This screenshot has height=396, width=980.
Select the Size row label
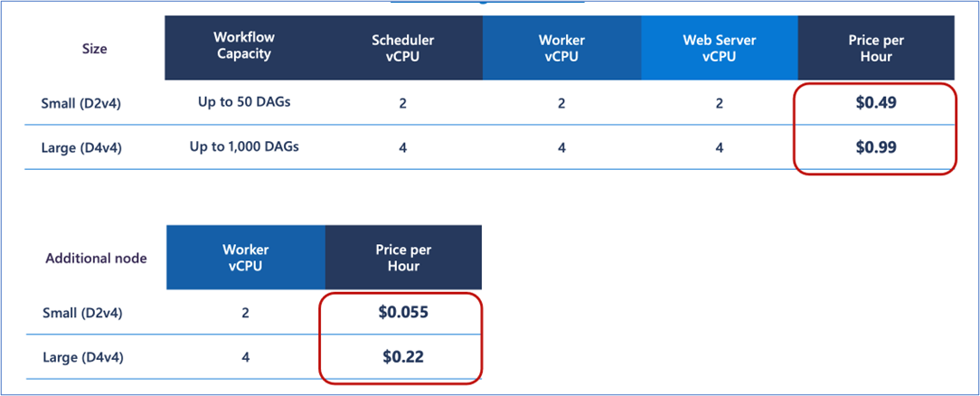tap(95, 49)
